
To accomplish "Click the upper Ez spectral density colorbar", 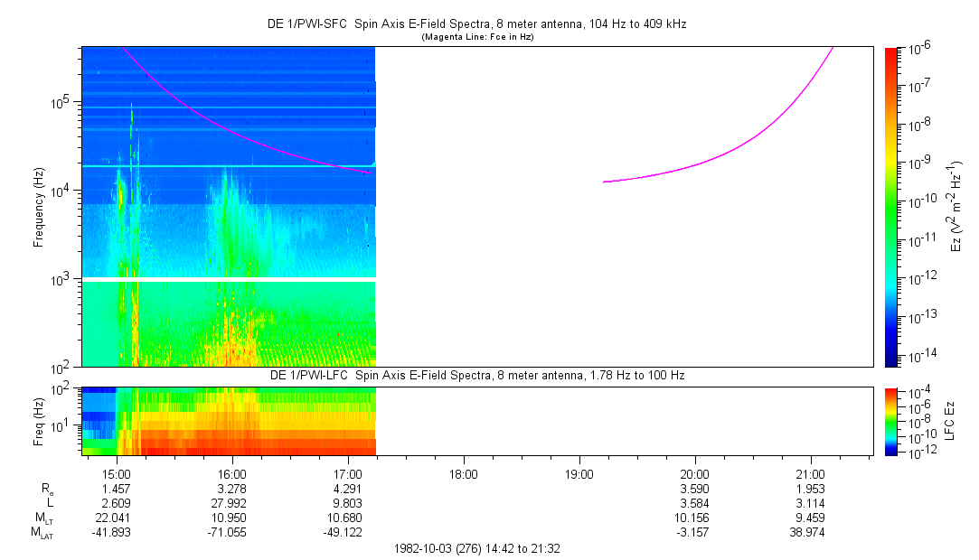I will [892, 206].
